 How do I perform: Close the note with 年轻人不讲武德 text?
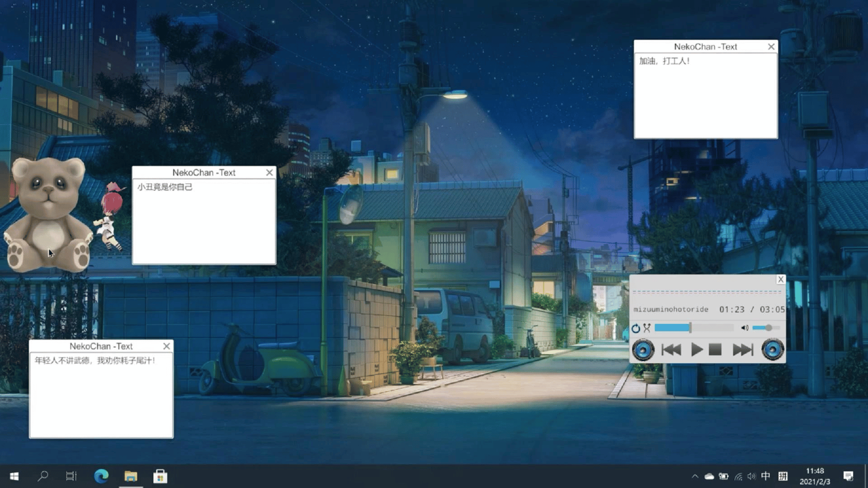click(166, 346)
